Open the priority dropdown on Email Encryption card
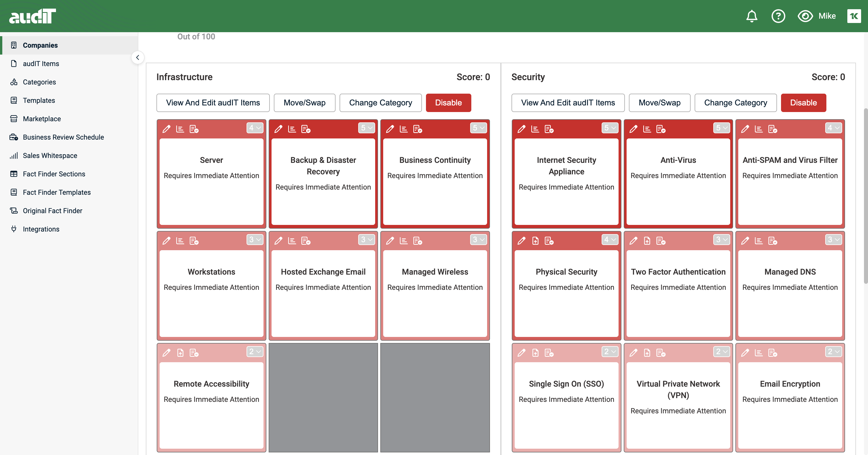This screenshot has width=868, height=455. pos(833,352)
